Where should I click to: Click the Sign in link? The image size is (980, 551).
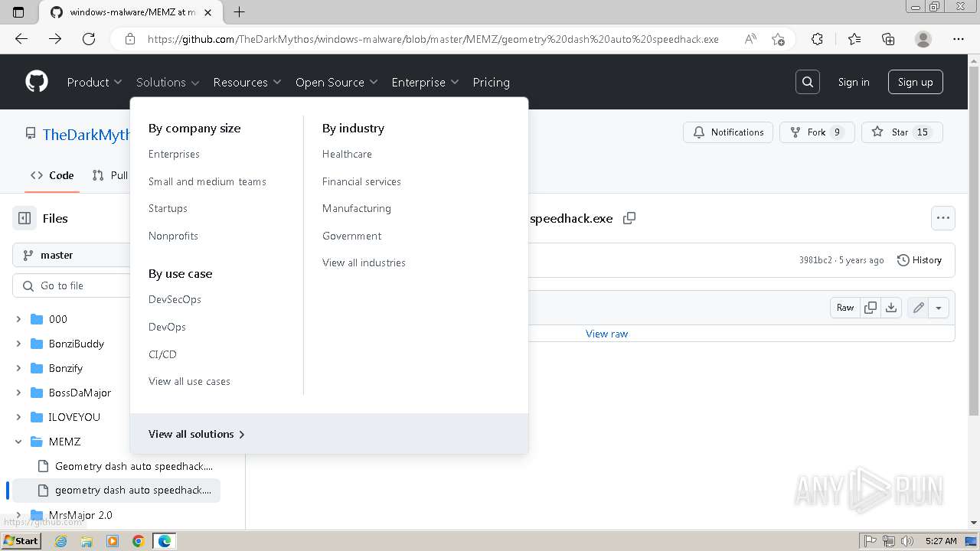click(854, 82)
